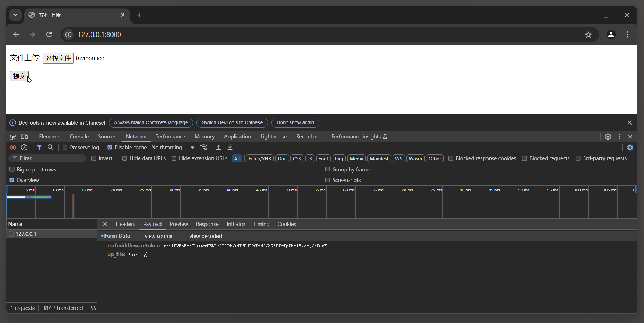The height and width of the screenshot is (323, 644).
Task: Open network search magnifier
Action: 51,148
